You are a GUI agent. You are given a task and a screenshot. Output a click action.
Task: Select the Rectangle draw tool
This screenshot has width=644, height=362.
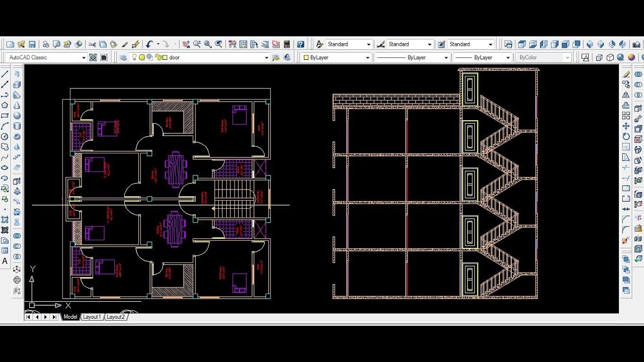[x=5, y=116]
